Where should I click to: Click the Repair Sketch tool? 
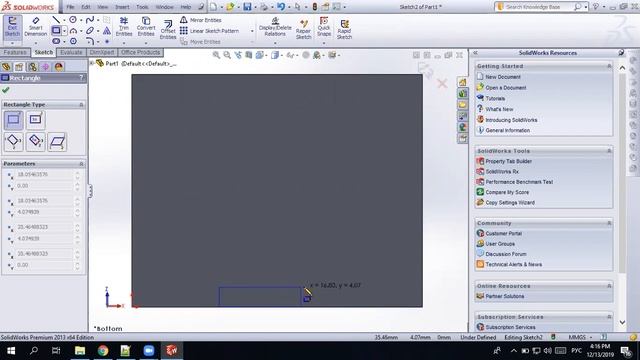tap(303, 29)
